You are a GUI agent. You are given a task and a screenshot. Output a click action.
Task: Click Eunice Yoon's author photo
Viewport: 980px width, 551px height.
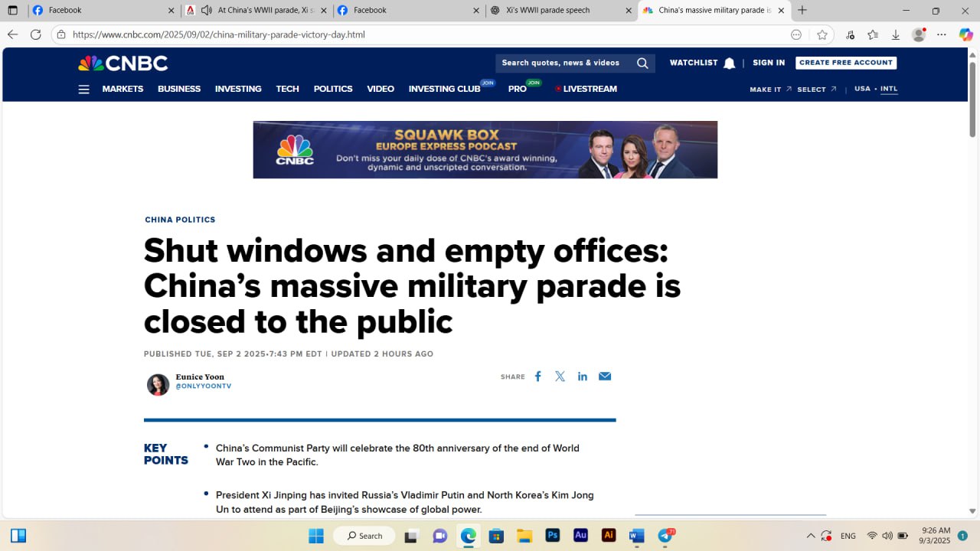tap(158, 385)
